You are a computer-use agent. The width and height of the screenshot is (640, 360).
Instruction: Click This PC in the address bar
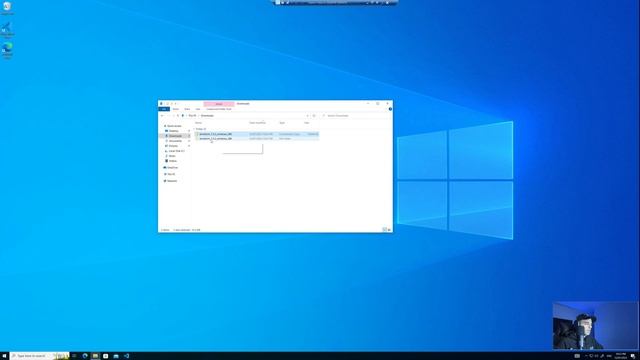tap(192, 116)
